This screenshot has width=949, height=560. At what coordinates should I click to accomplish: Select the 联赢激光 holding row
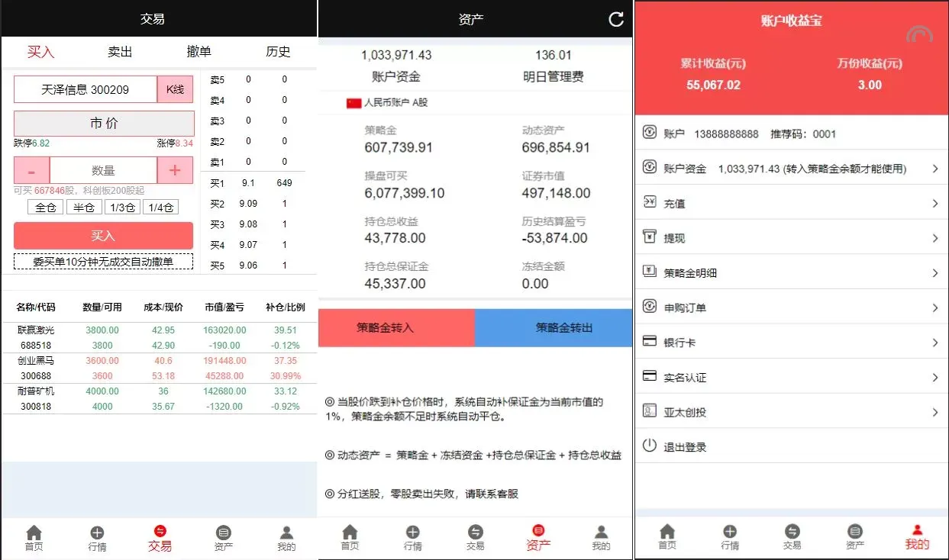(159, 338)
